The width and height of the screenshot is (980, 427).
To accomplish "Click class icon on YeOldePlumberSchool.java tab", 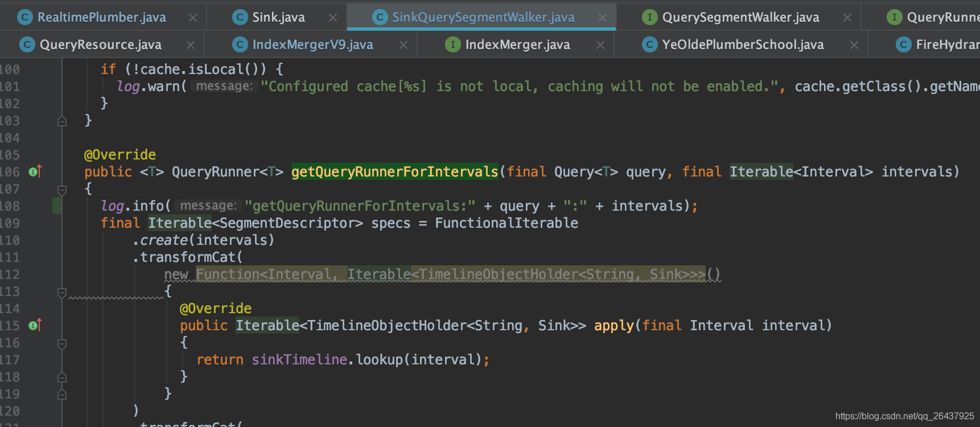I will tap(649, 44).
